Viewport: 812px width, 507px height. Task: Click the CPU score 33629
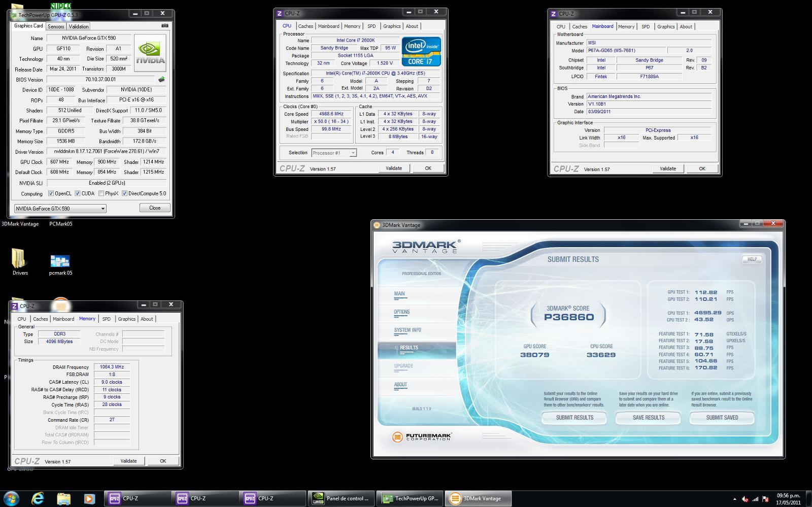click(x=601, y=355)
